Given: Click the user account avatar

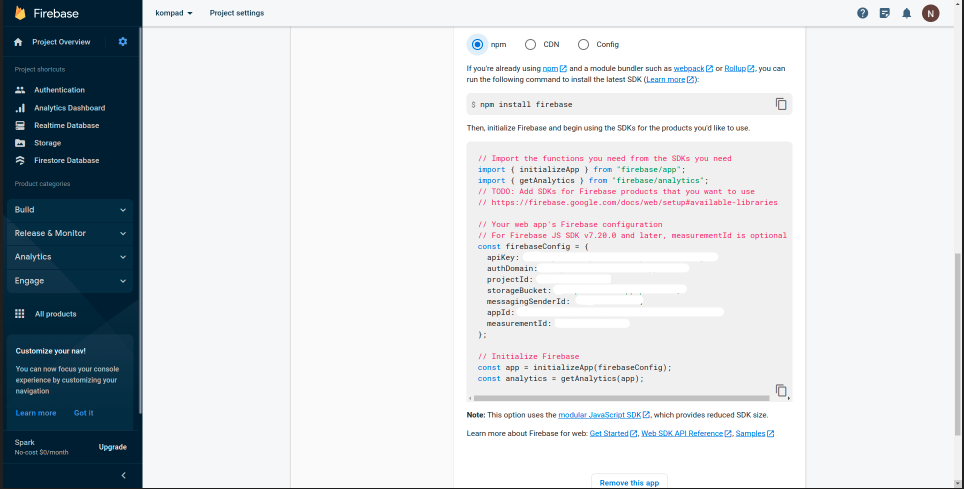Looking at the screenshot, I should coord(930,13).
